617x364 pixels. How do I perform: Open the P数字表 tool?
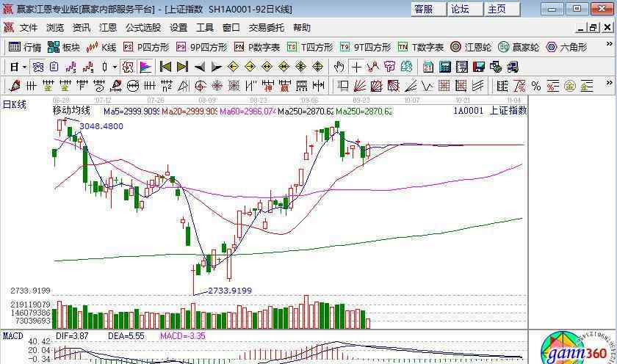[257, 47]
